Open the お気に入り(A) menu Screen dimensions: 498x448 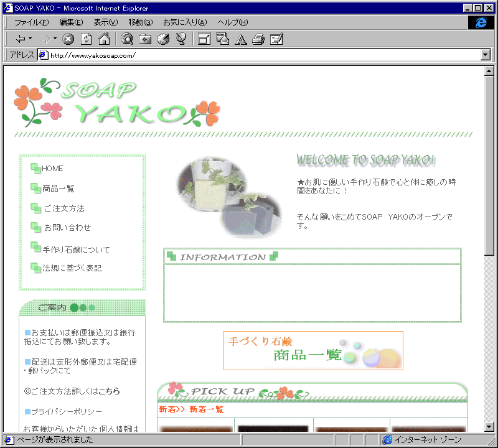coord(185,22)
